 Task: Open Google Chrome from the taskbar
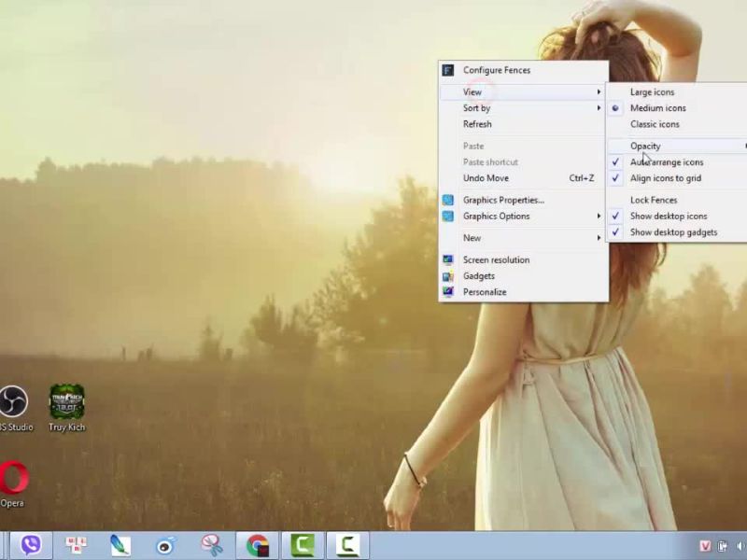[258, 545]
